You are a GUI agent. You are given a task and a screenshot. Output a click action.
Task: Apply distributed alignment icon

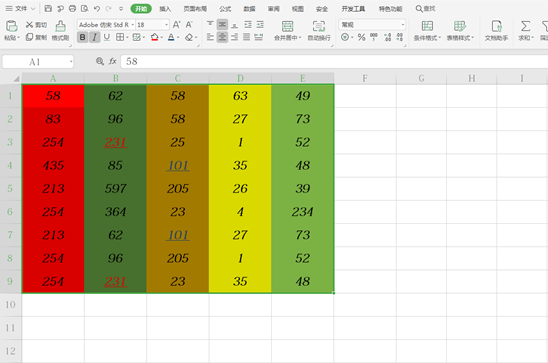coord(259,37)
